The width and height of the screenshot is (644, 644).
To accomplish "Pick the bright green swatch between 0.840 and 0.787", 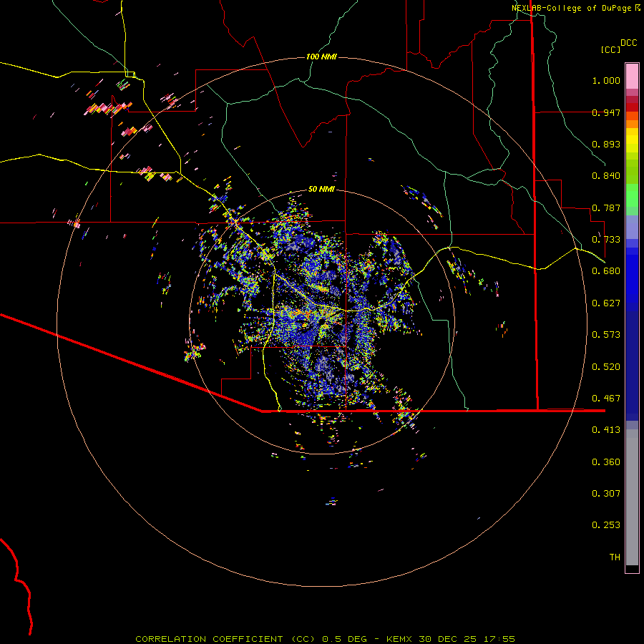I will pyautogui.click(x=632, y=195).
